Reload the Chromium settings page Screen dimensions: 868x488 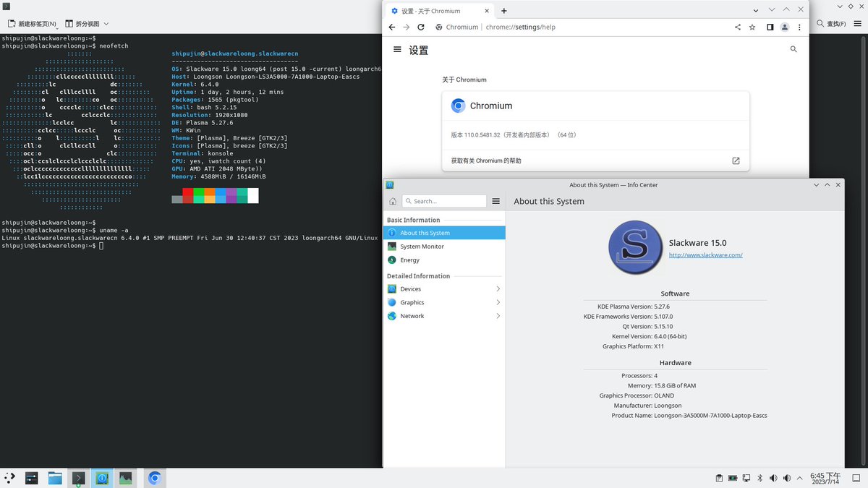click(421, 27)
